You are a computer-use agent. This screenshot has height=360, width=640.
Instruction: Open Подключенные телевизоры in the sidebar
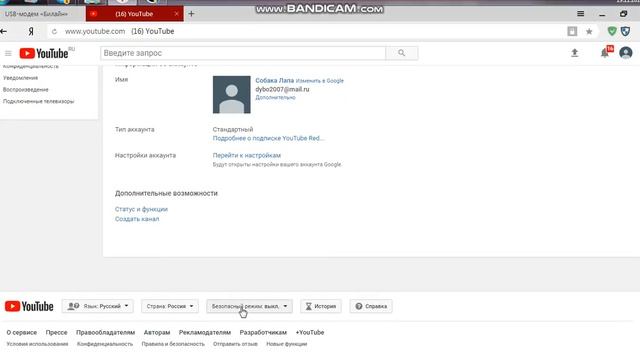click(x=38, y=102)
